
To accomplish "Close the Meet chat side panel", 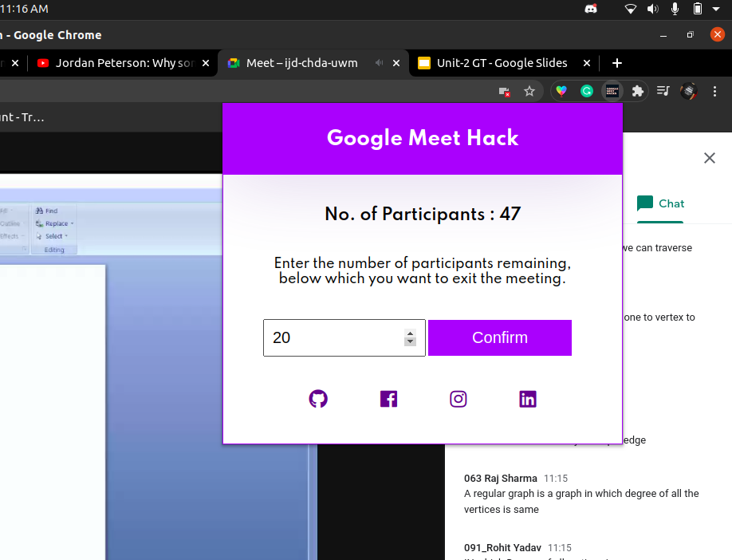I will pyautogui.click(x=710, y=158).
